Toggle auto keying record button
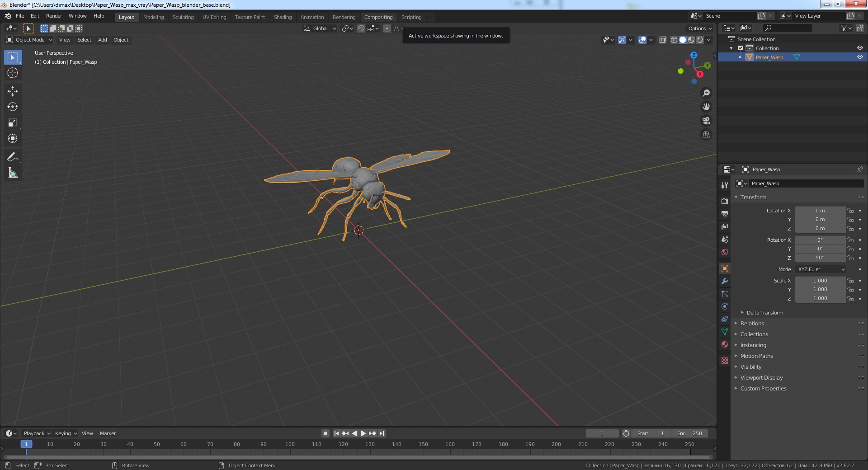This screenshot has width=868, height=470. coord(325,433)
